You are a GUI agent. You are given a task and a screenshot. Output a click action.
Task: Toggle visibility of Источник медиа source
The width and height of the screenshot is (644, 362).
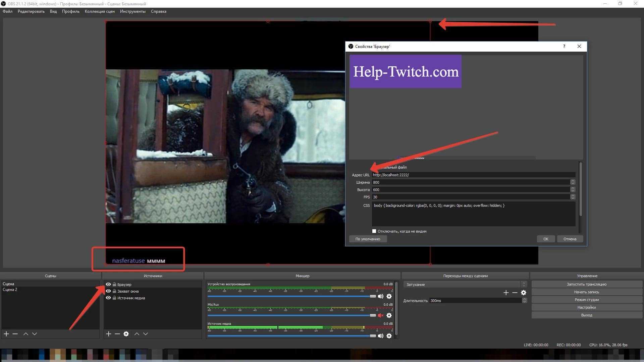point(108,298)
